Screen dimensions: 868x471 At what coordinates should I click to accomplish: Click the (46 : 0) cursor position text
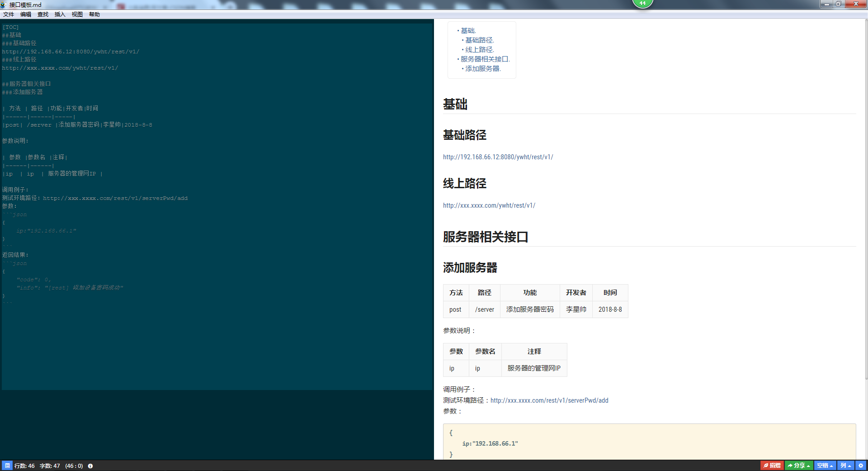[x=74, y=466]
